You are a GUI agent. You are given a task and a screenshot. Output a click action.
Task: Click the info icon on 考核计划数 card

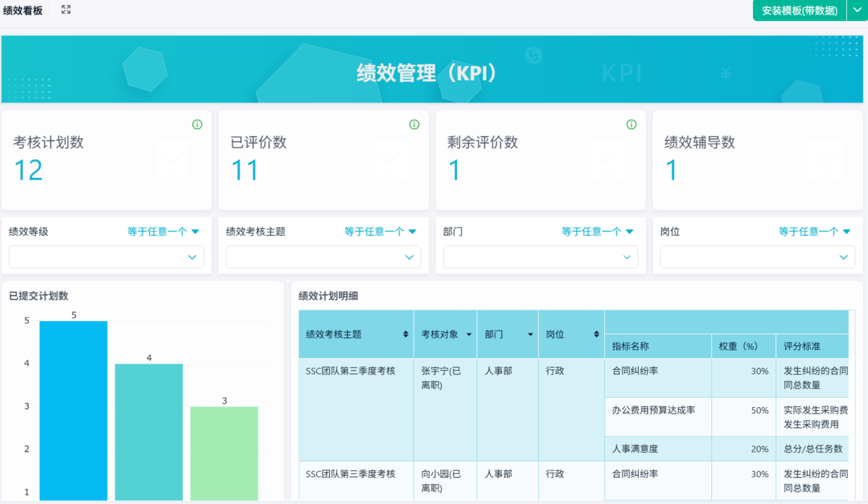click(x=197, y=124)
